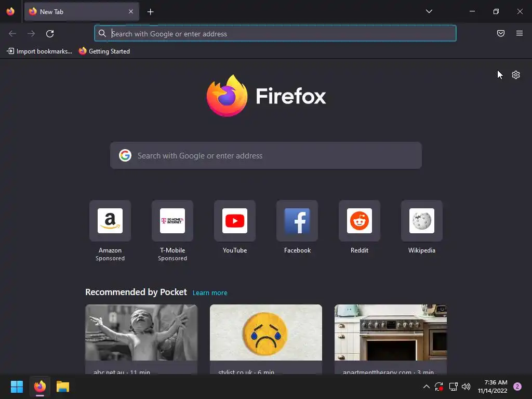Click the magnifier icon in the address bar
This screenshot has height=399, width=532.
(102, 33)
